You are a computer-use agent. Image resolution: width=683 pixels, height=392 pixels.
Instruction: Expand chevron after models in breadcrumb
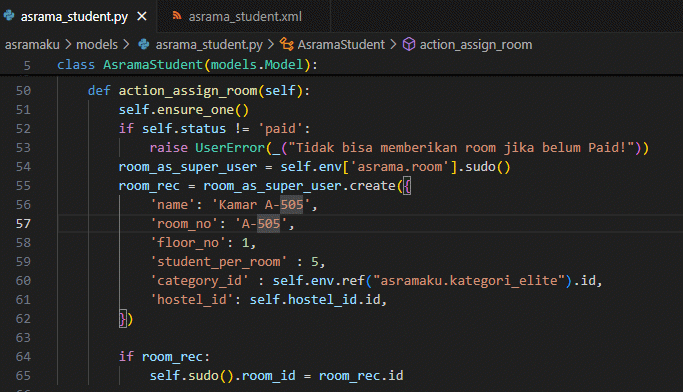tap(126, 44)
